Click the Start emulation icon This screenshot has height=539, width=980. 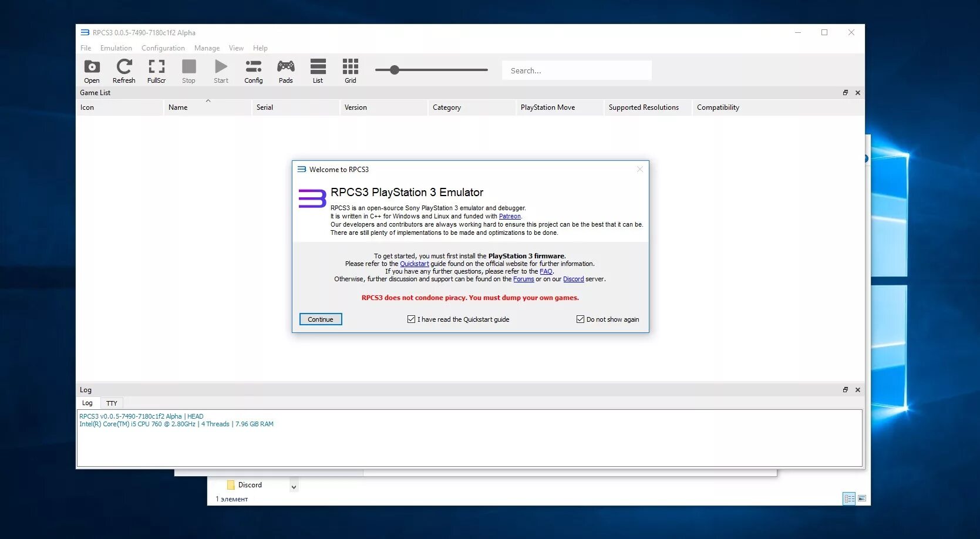pyautogui.click(x=221, y=71)
